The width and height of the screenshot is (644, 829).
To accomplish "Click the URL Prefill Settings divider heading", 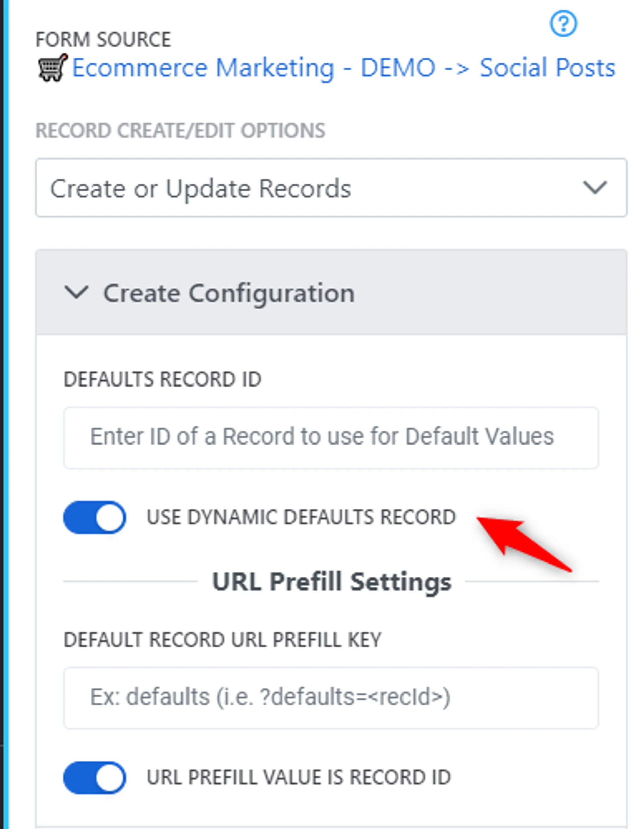I will (x=331, y=582).
